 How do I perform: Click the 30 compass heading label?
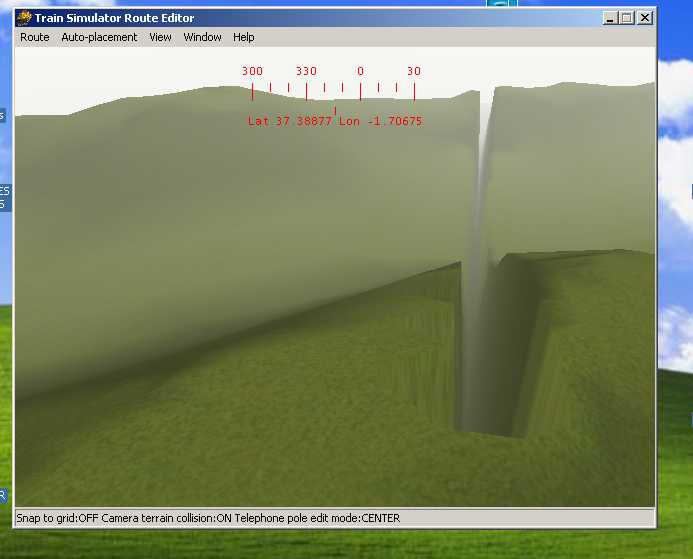[414, 71]
